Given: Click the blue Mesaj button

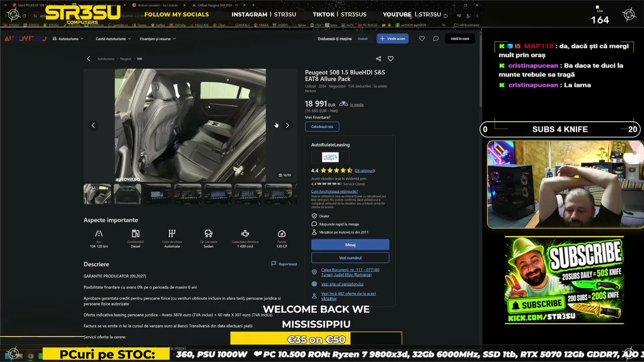Looking at the screenshot, I should (x=350, y=245).
